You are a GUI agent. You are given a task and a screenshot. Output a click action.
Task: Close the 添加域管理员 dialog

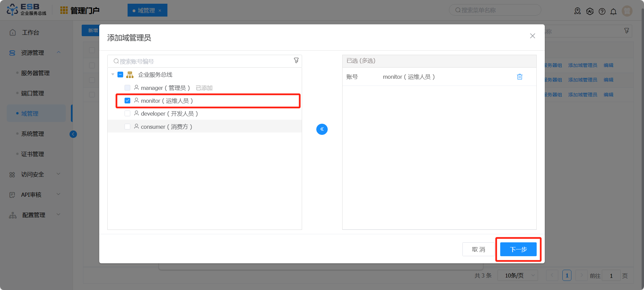point(532,36)
